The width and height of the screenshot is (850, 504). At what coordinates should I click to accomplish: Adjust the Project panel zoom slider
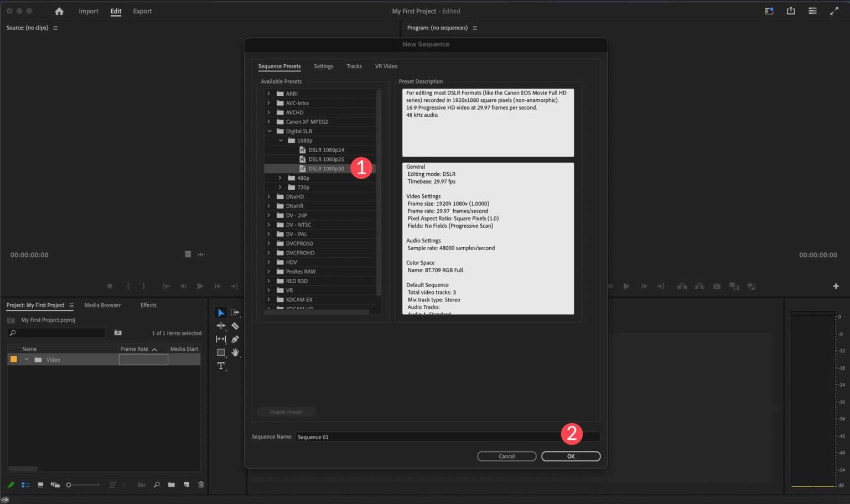(69, 485)
